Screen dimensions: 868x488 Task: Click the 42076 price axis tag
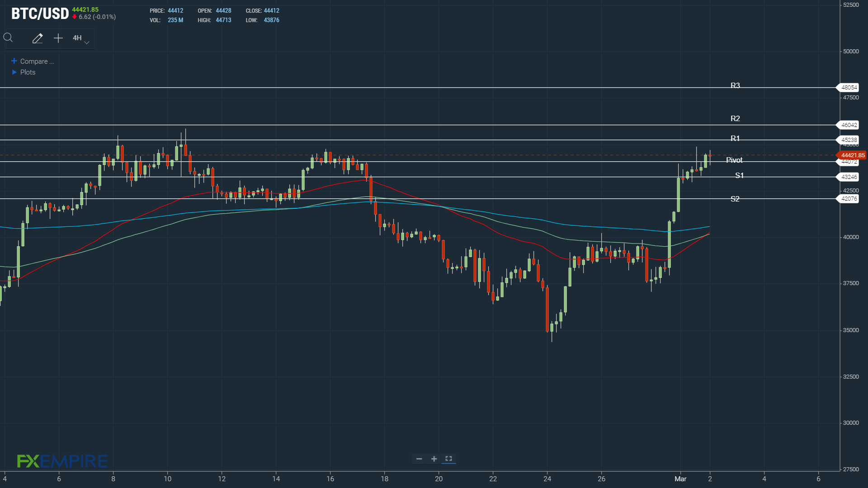pos(849,199)
